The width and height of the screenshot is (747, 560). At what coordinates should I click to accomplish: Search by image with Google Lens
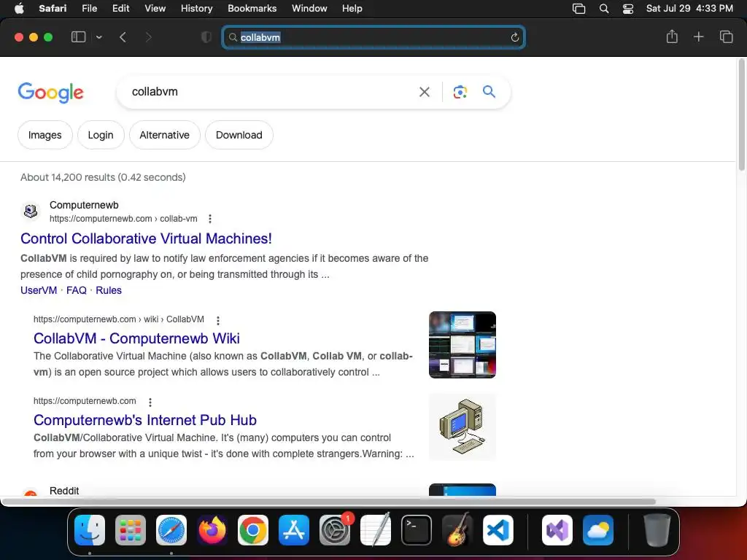click(460, 92)
